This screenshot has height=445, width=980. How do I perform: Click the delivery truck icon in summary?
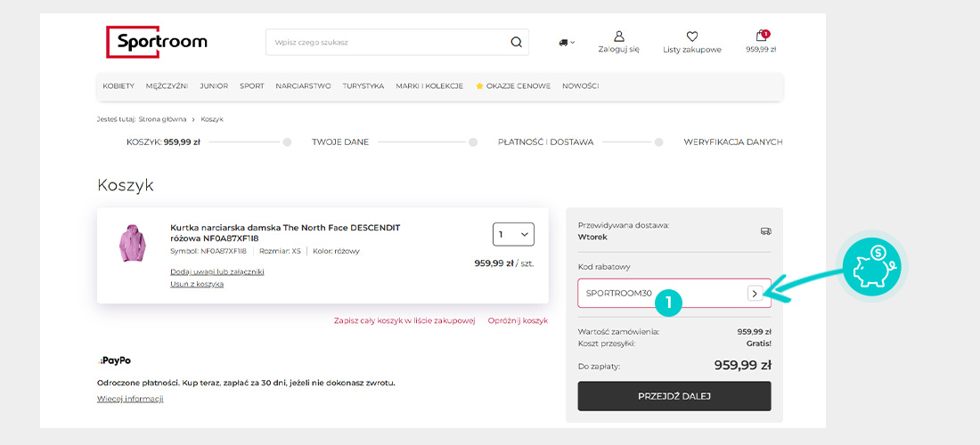(x=765, y=231)
